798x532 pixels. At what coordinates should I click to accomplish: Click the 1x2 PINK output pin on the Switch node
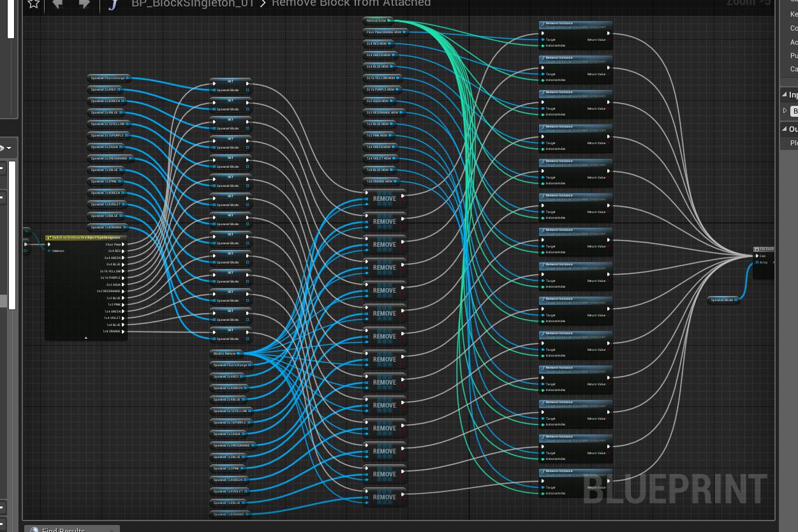[x=123, y=304]
